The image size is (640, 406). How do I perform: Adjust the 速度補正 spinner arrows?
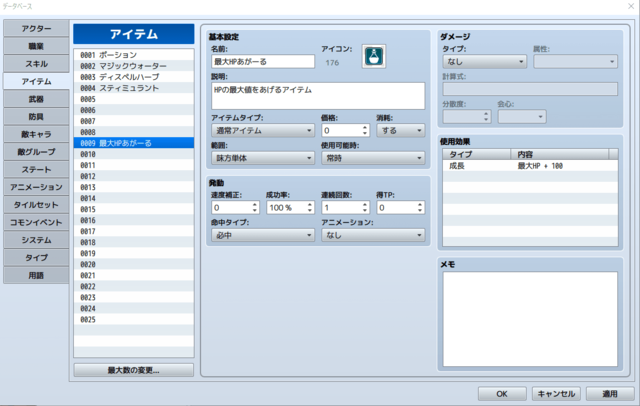click(x=255, y=208)
